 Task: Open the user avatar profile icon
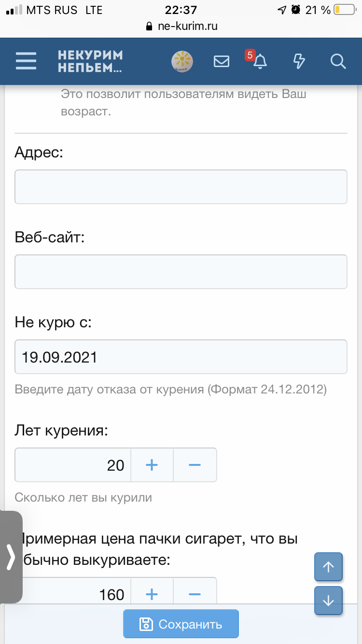pyautogui.click(x=181, y=61)
